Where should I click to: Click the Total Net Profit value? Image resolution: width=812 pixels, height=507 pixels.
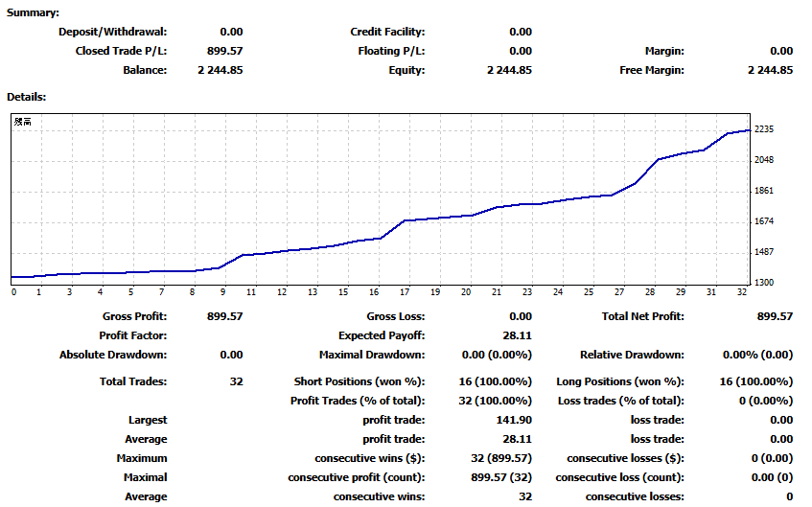pyautogui.click(x=775, y=316)
